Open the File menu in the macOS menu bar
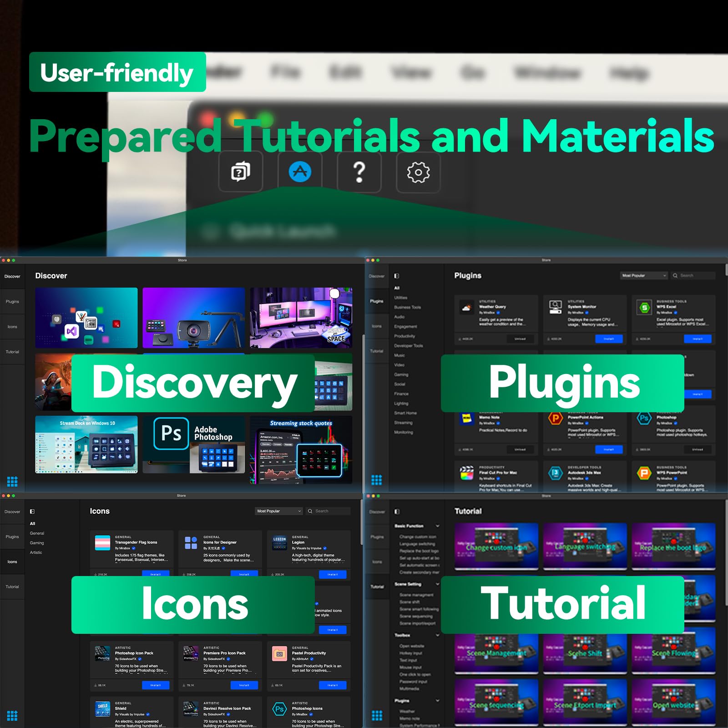The image size is (728, 728). point(285,72)
